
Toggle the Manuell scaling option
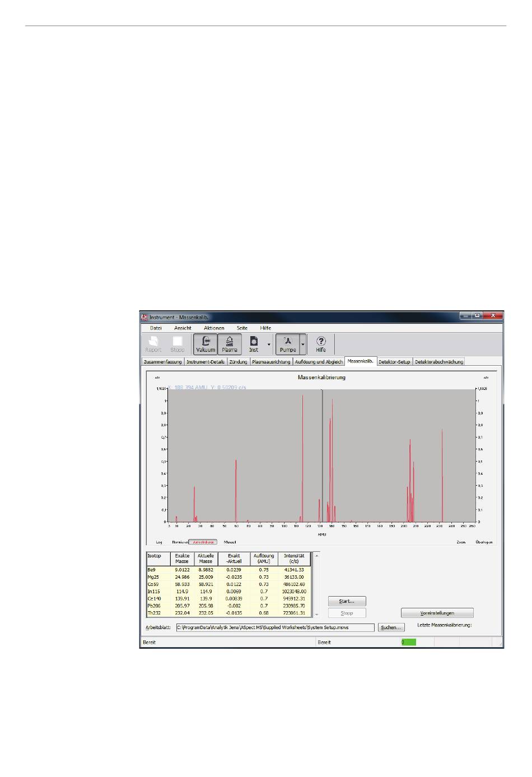230,542
